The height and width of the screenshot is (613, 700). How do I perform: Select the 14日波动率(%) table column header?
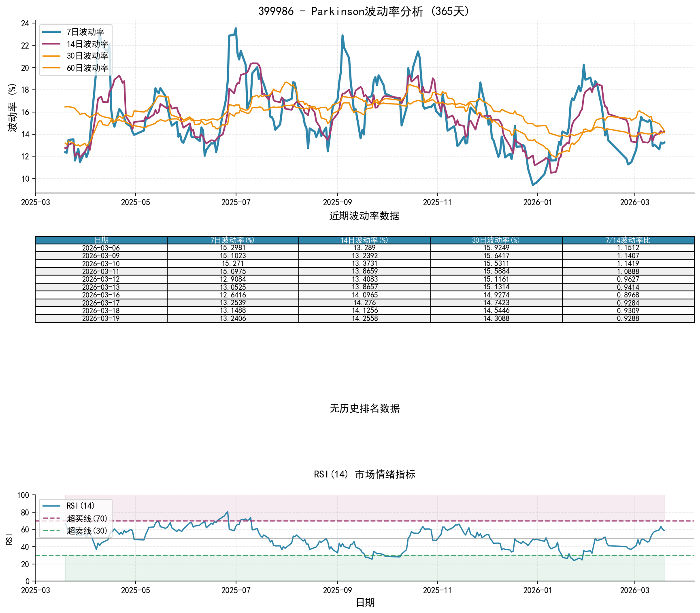pos(364,240)
